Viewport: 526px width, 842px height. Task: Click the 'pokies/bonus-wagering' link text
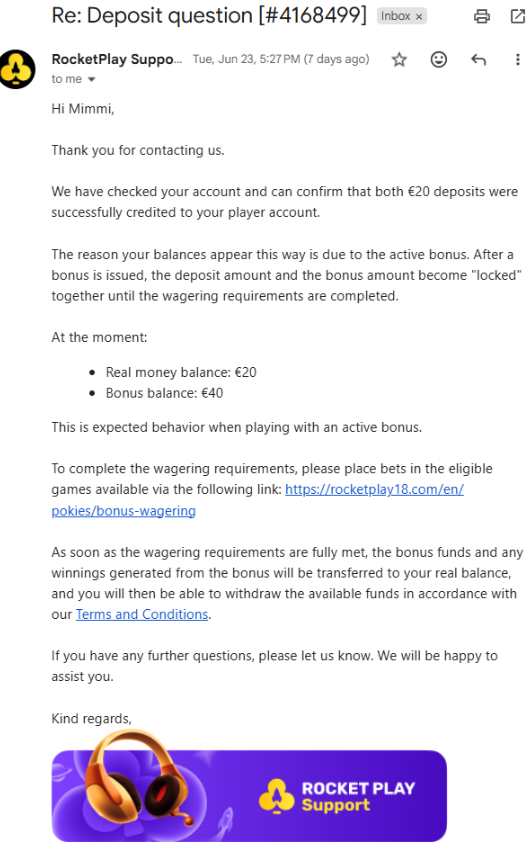123,511
